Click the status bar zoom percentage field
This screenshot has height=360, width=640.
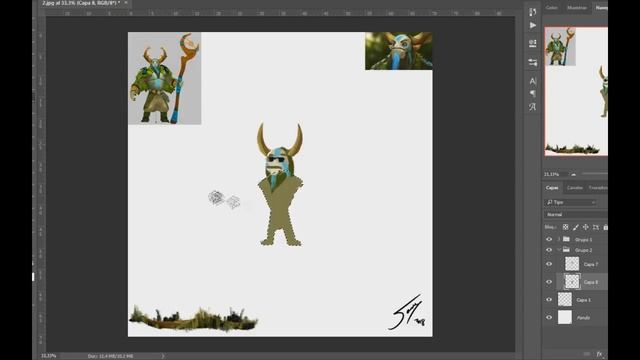(x=49, y=356)
